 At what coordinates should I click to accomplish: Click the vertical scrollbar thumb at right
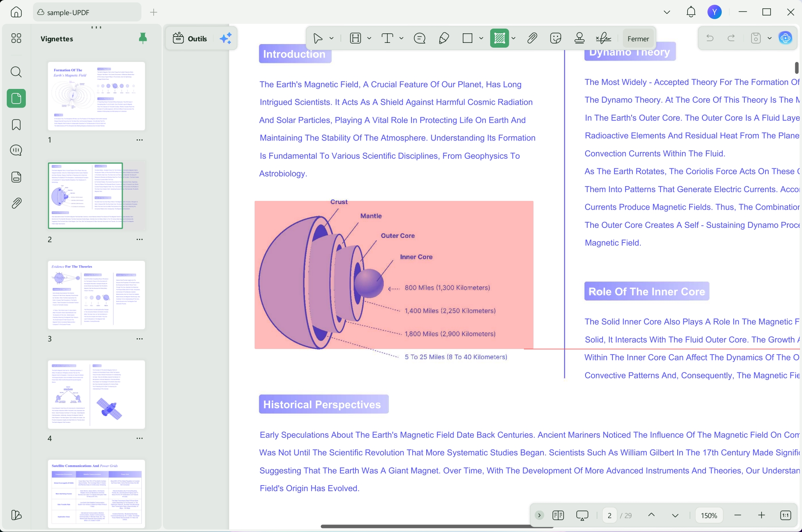[797, 67]
